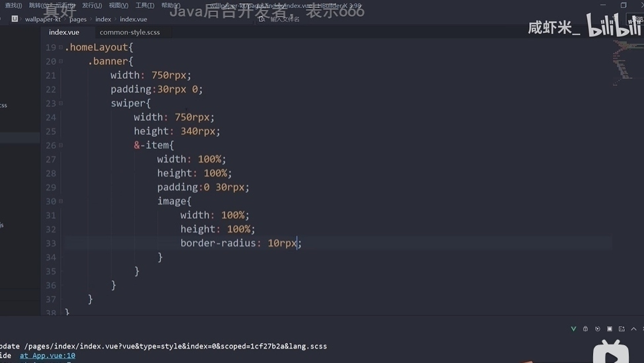Click the project icon before wallpaper-kt breadcrumb

[15, 19]
